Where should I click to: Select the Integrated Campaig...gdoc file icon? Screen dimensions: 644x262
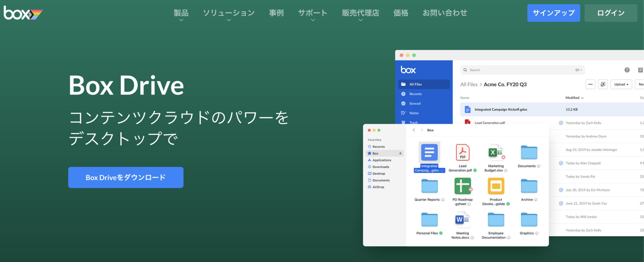pos(429,153)
